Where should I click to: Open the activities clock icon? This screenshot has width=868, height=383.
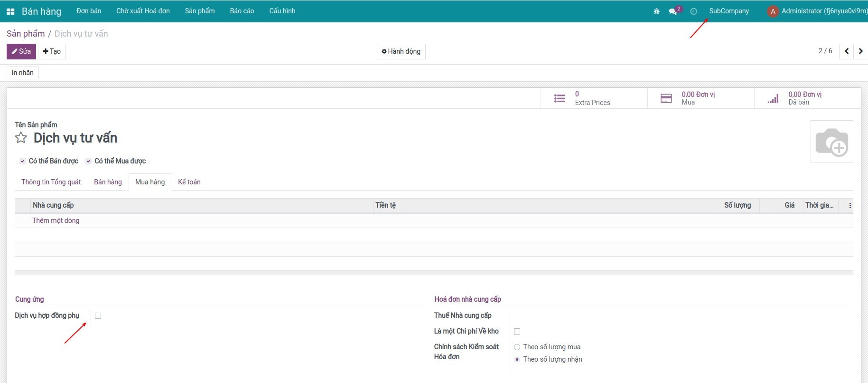click(693, 11)
